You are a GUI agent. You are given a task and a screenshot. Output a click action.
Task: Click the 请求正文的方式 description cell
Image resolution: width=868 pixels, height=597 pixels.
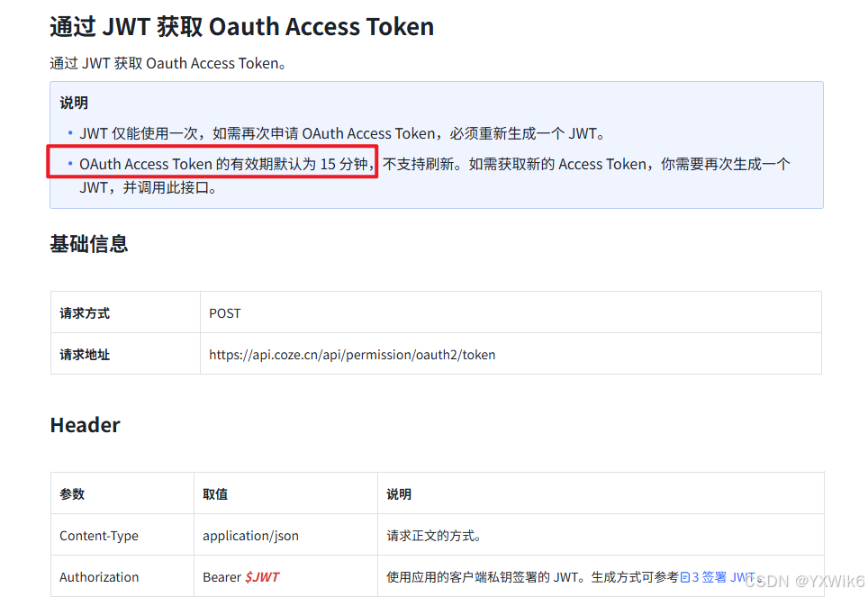coord(601,535)
